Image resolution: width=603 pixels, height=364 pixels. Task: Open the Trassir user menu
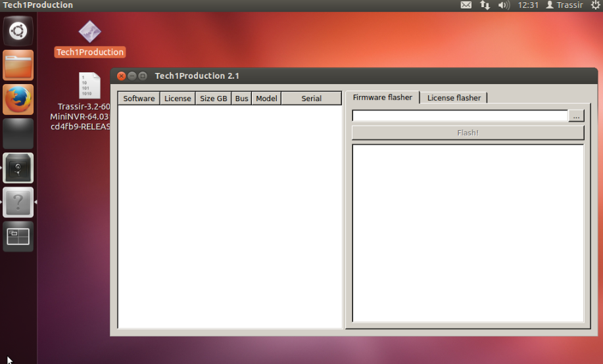(x=565, y=5)
